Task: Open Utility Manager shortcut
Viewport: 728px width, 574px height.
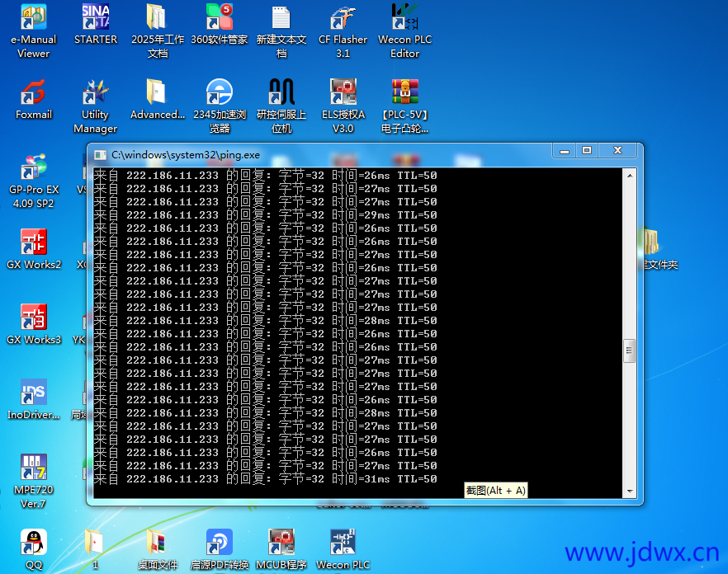Action: point(95,106)
